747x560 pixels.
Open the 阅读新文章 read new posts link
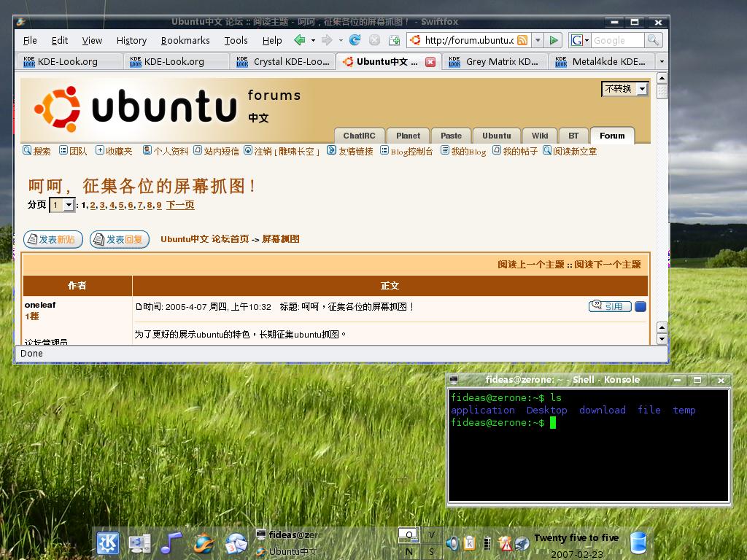570,151
